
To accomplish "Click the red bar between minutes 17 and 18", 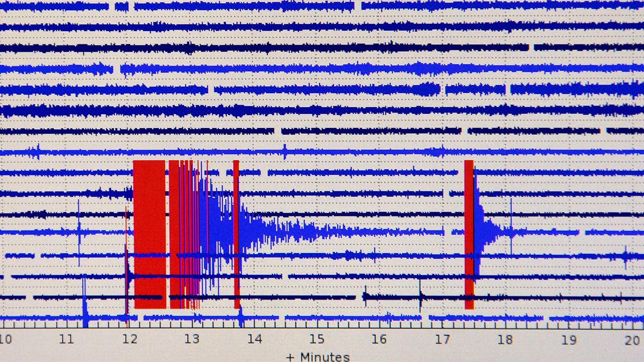I will click(x=469, y=234).
